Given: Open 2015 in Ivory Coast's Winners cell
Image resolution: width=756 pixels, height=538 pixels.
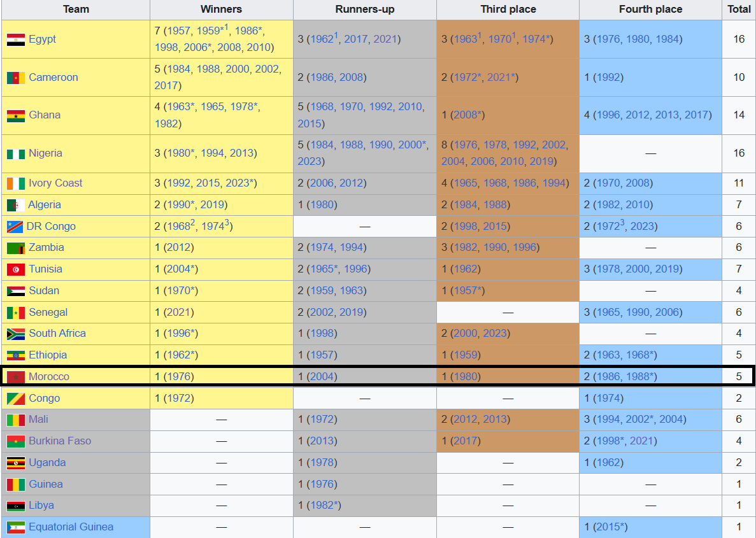Looking at the screenshot, I should 208,183.
